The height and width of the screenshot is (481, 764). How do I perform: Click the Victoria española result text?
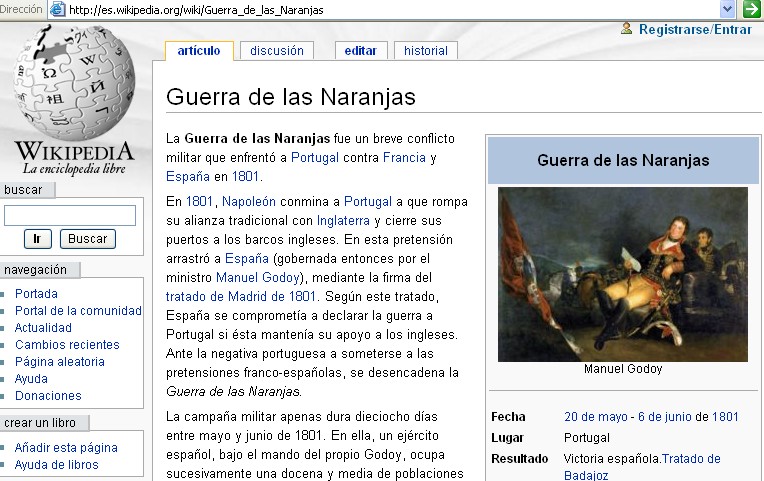611,459
